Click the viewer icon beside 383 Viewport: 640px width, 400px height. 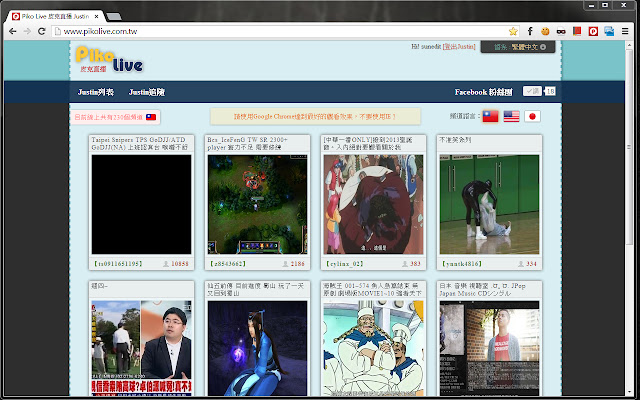[404, 264]
